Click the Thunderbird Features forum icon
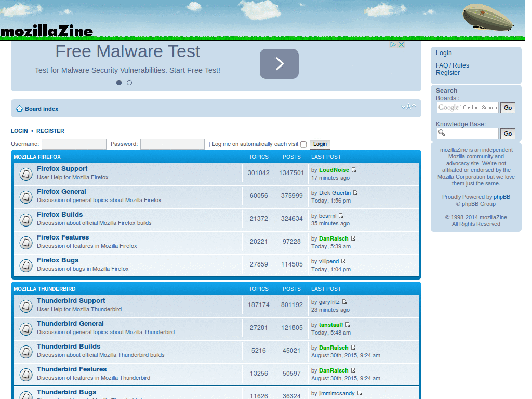The image size is (532, 399). coord(26,375)
